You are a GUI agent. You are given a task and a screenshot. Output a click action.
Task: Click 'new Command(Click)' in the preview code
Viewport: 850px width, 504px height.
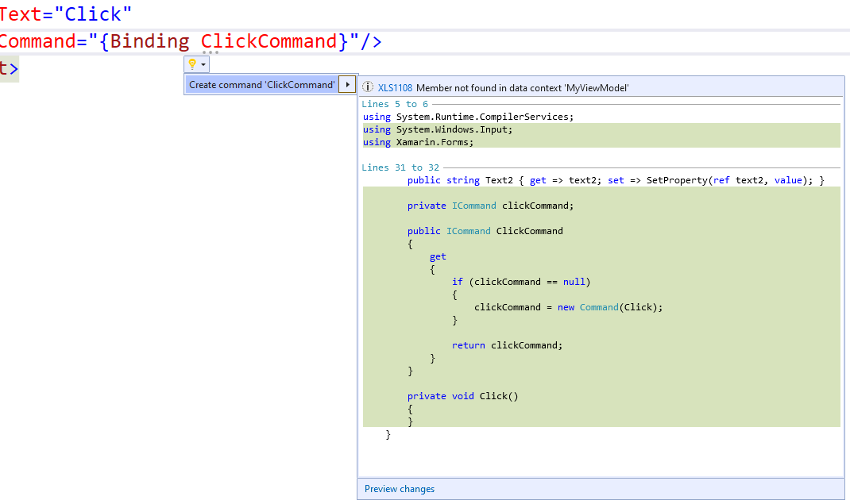(612, 306)
